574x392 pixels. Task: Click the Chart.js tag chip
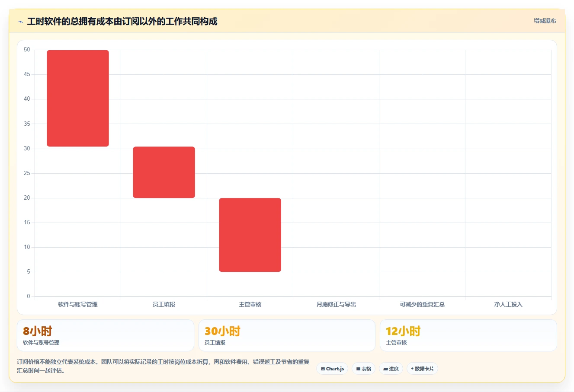pyautogui.click(x=332, y=369)
